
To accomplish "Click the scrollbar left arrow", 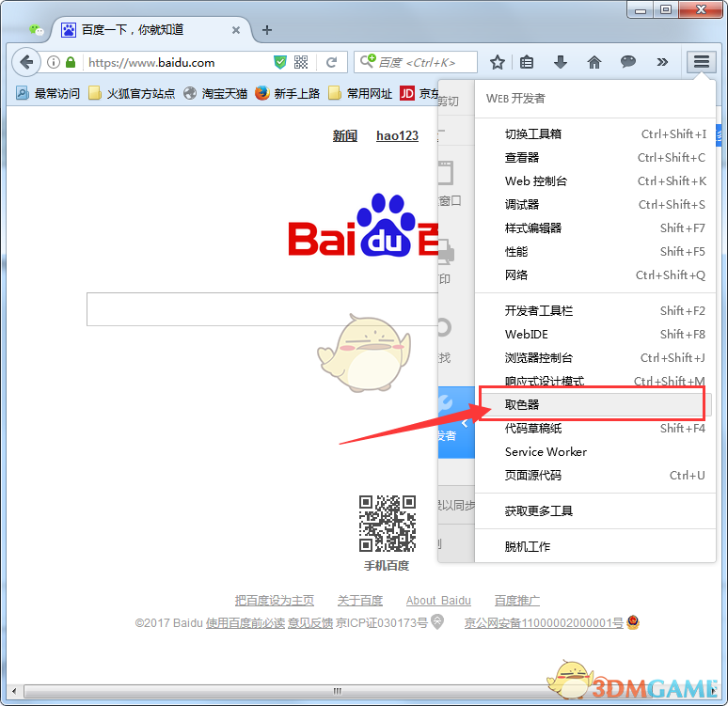I will pos(14,691).
